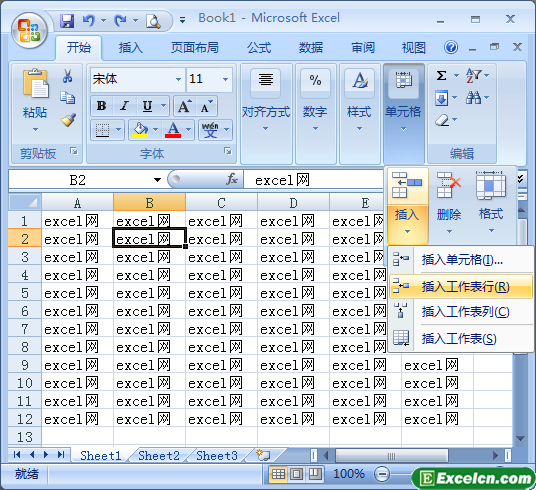The height and width of the screenshot is (490, 536).
Task: Choose Insert Sheet Columns menu item
Action: [x=460, y=312]
